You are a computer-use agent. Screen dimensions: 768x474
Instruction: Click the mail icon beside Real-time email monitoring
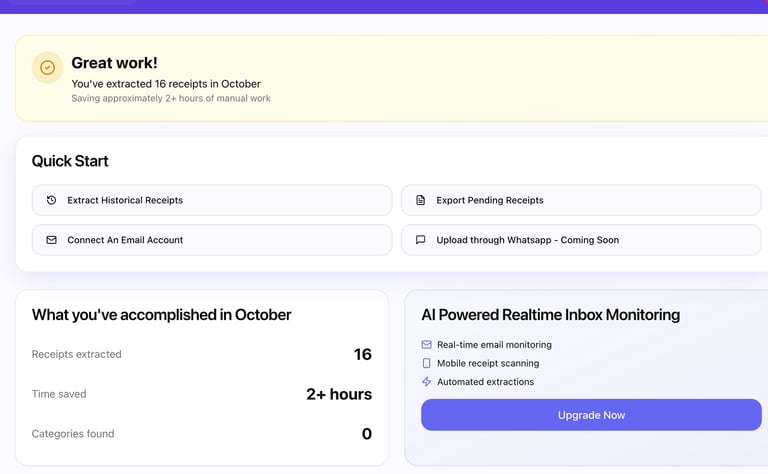pos(426,345)
